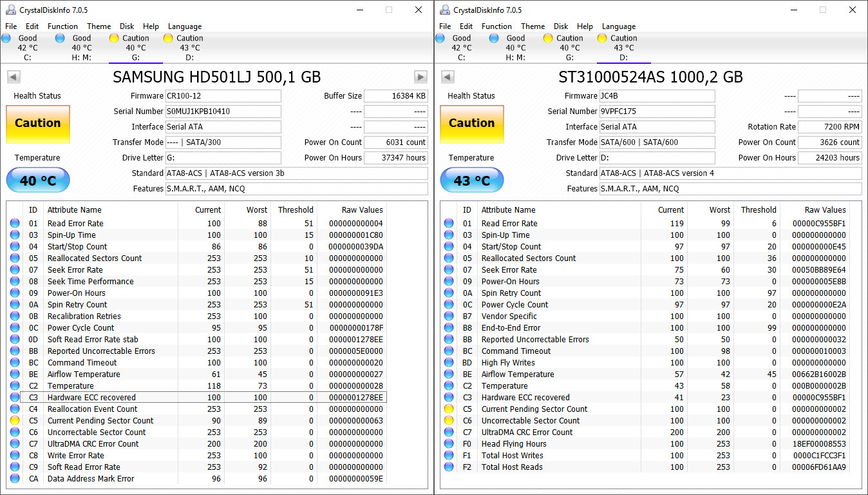868x495 pixels.
Task: Open the Edit menu in ST31000524AS window
Action: coord(466,26)
